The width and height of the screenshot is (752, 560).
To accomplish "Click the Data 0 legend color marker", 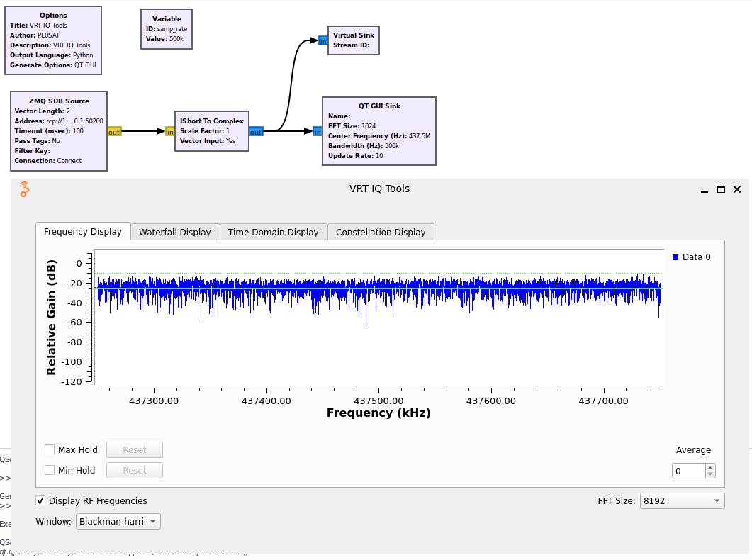I will (x=675, y=257).
